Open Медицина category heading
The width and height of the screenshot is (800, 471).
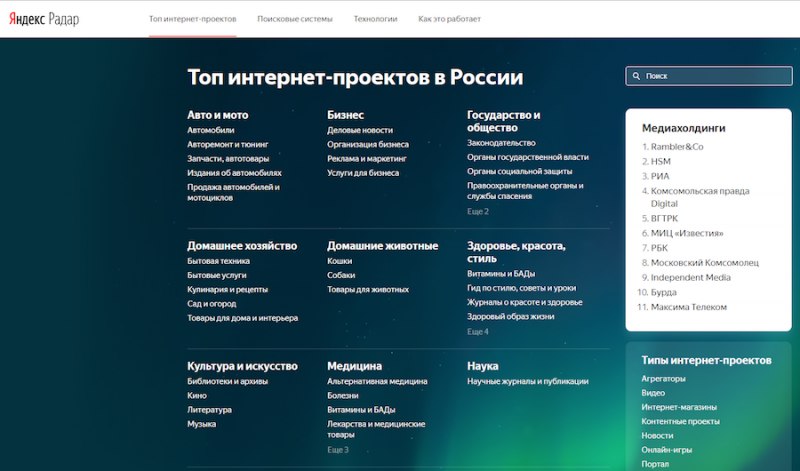tap(354, 366)
